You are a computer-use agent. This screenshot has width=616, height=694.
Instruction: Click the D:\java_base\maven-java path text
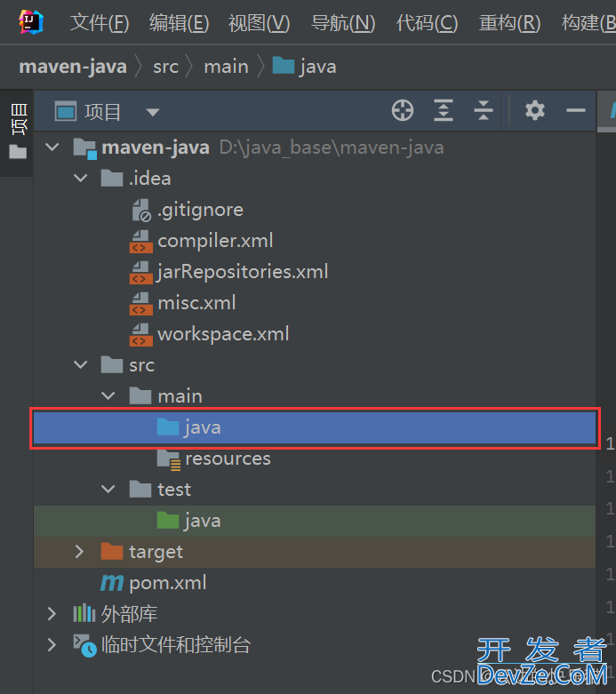(x=332, y=148)
